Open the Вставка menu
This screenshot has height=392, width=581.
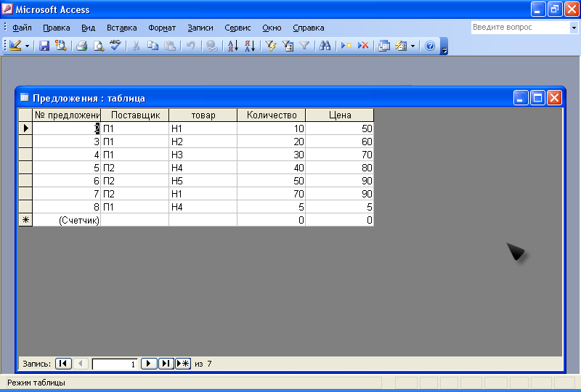point(121,28)
